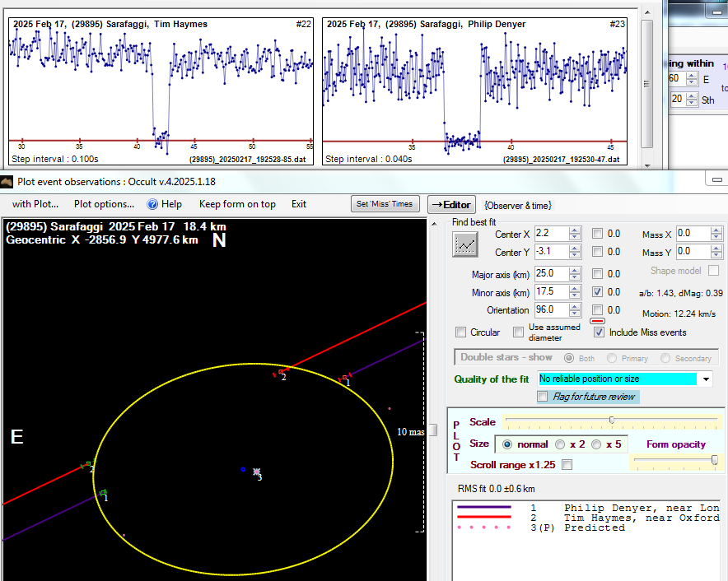Select the x 2 plot size option
The width and height of the screenshot is (728, 581).
tap(560, 444)
